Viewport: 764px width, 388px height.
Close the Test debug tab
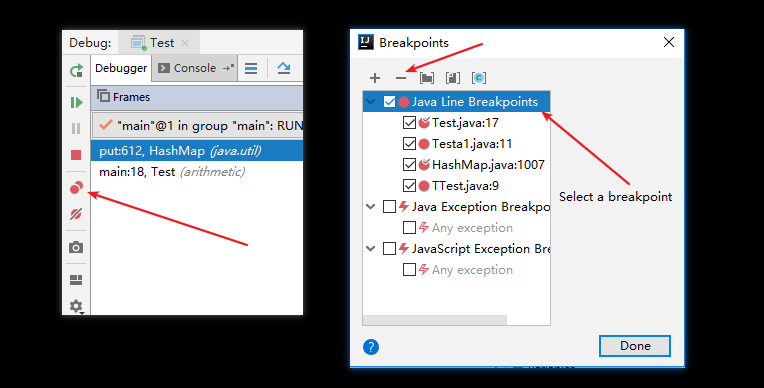pyautogui.click(x=185, y=43)
